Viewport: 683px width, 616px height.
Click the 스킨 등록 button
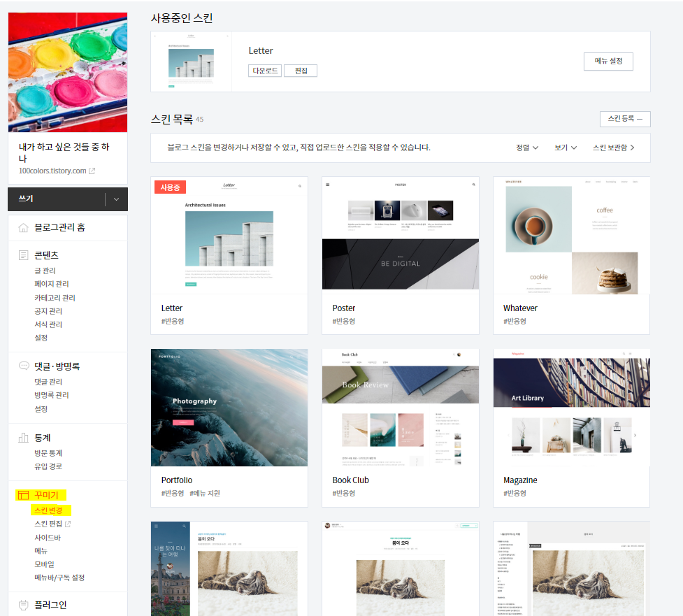625,118
